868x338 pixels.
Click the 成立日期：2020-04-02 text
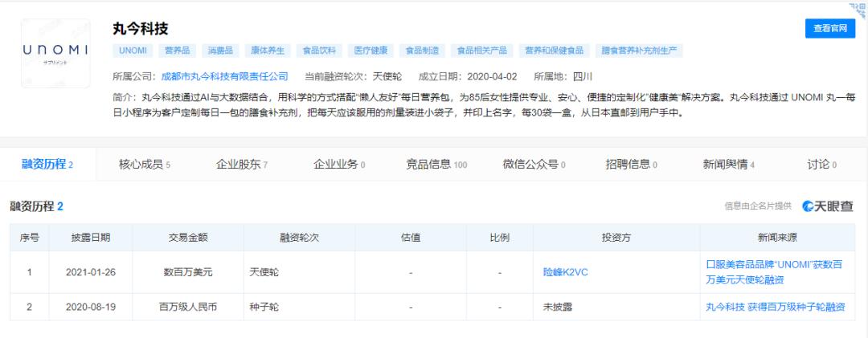[x=467, y=76]
